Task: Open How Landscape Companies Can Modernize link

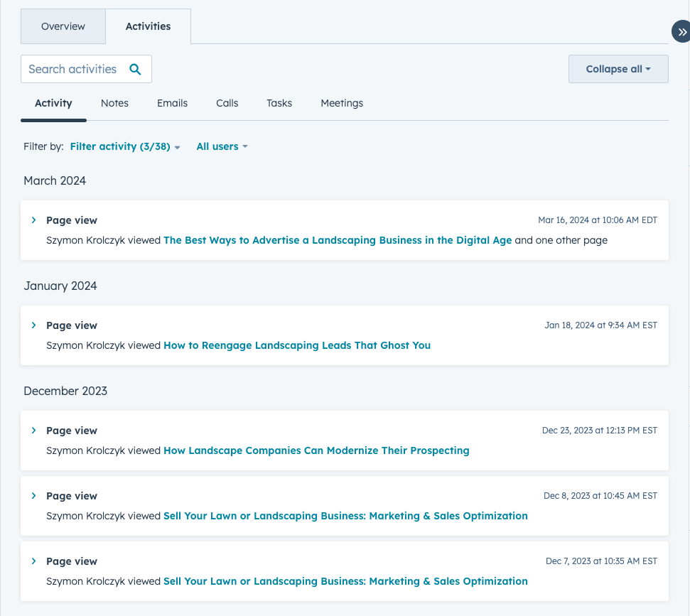Action: [x=316, y=450]
